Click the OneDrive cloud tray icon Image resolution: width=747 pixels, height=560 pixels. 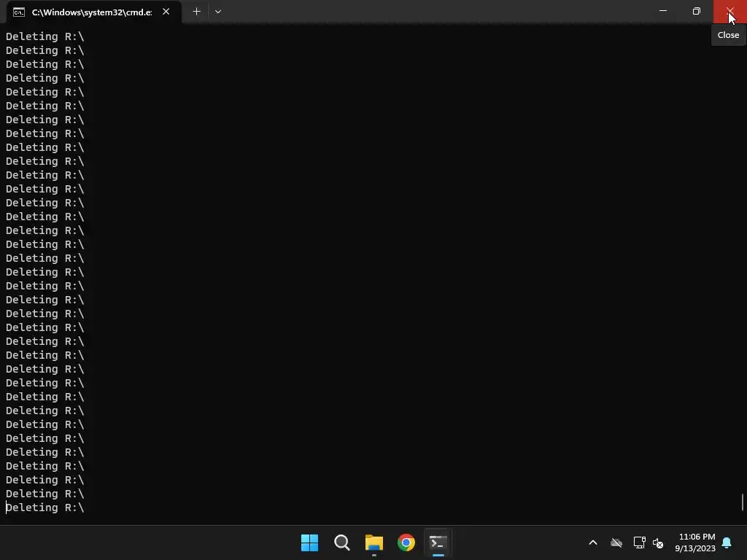[616, 542]
